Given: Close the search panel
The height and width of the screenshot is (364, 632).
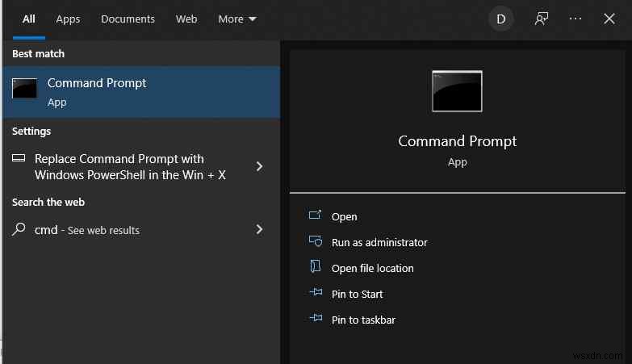Looking at the screenshot, I should 609,19.
